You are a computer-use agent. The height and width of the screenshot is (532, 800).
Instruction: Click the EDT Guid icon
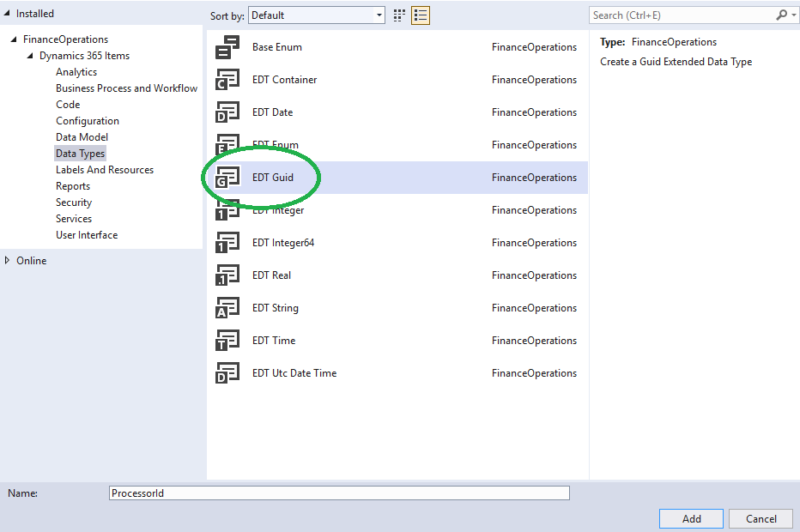(227, 178)
